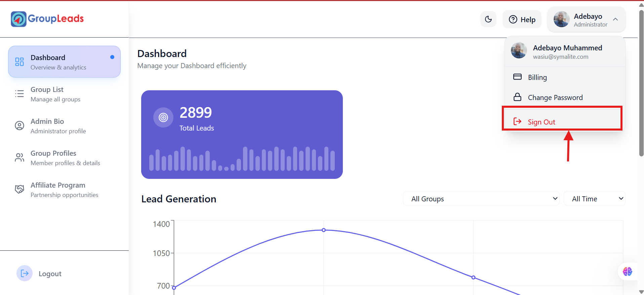Open Billing from profile menu
Screen dimensions: 644x295
tap(565, 77)
